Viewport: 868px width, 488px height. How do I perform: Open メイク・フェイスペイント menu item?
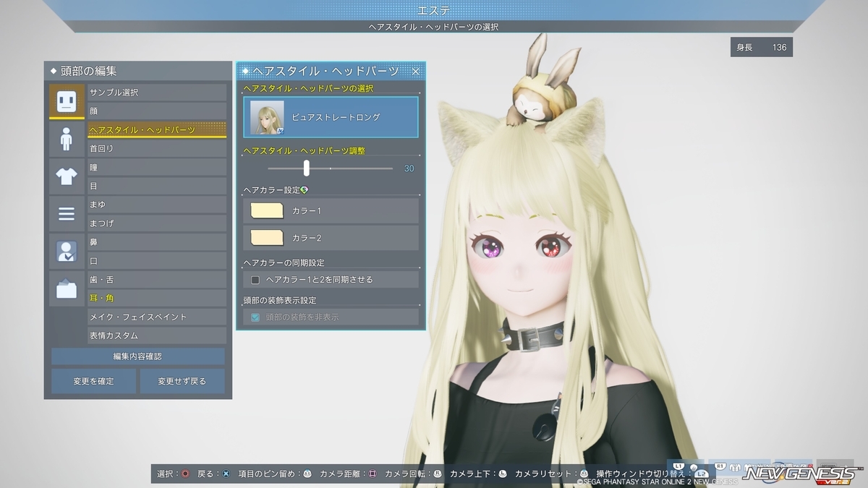pyautogui.click(x=157, y=317)
